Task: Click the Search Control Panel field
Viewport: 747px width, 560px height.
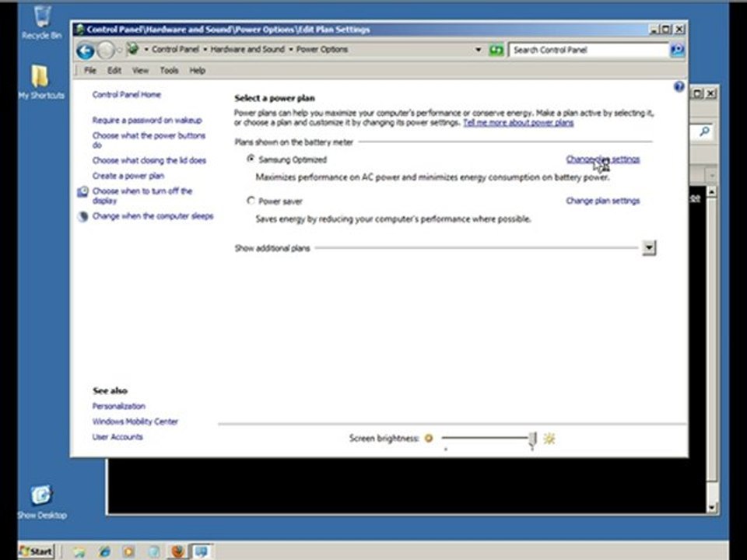Action: tap(589, 50)
